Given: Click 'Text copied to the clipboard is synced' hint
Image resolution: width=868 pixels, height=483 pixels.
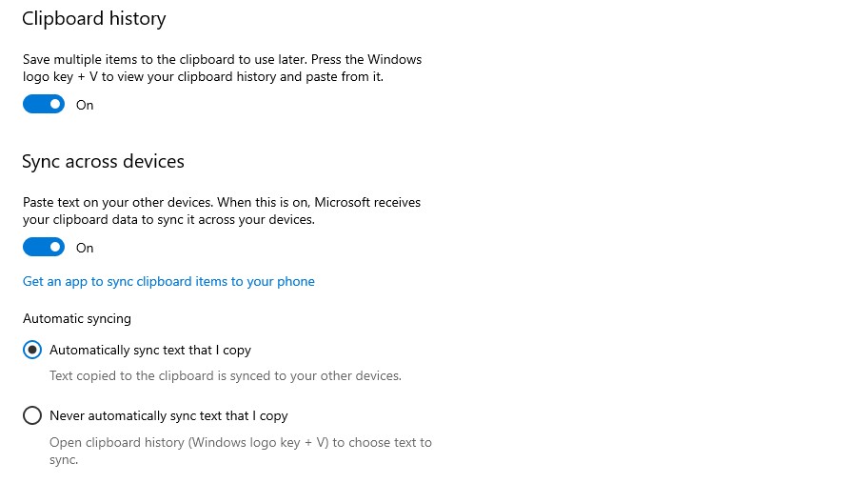Looking at the screenshot, I should 226,375.
